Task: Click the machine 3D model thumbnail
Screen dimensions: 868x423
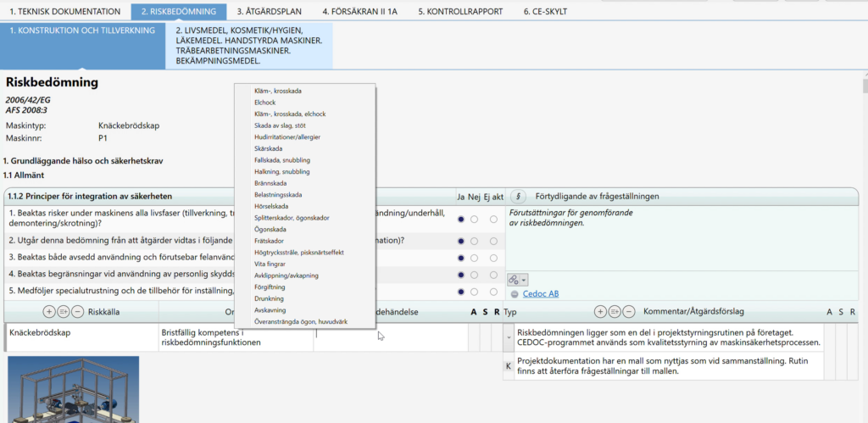Action: click(x=74, y=389)
